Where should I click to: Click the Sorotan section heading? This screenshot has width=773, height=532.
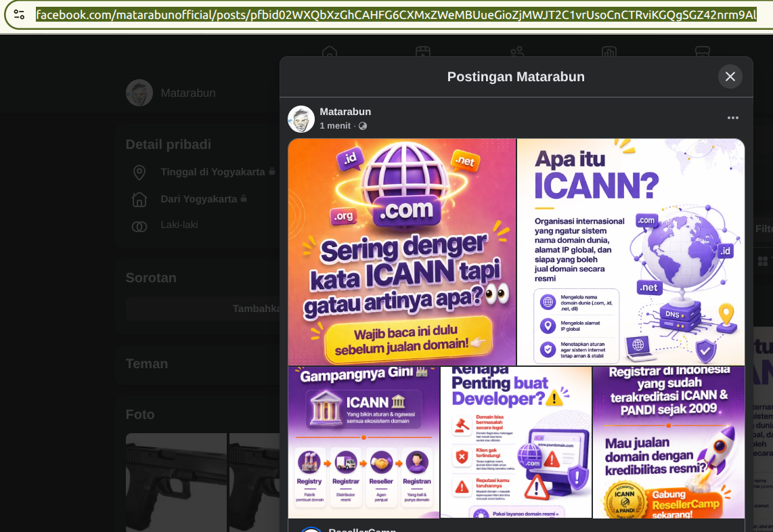151,278
